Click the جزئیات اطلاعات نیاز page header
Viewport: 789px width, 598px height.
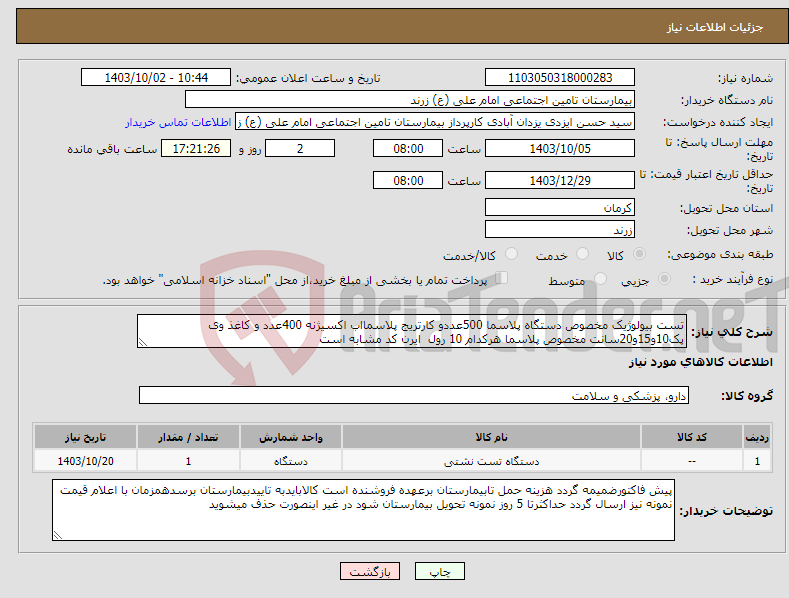pos(715,27)
